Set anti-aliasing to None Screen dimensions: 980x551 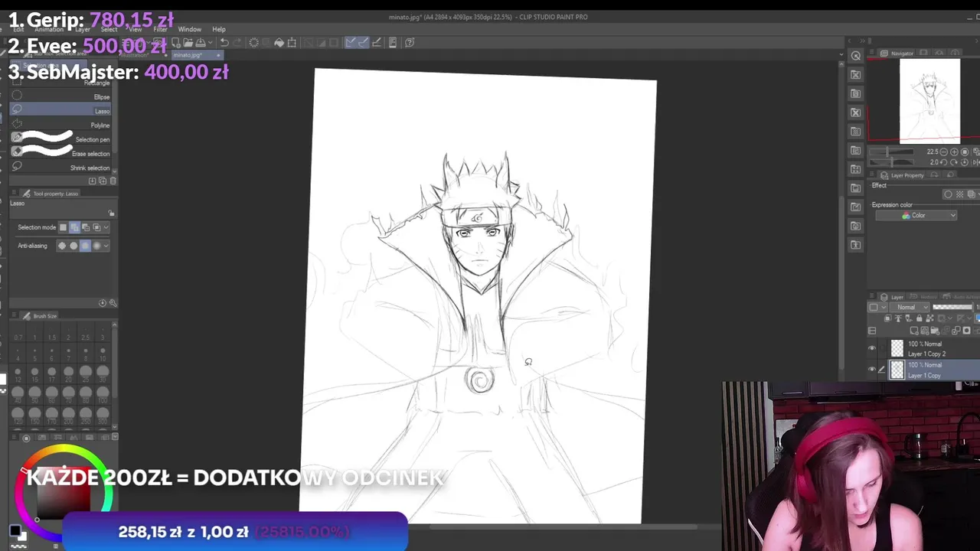(x=63, y=246)
